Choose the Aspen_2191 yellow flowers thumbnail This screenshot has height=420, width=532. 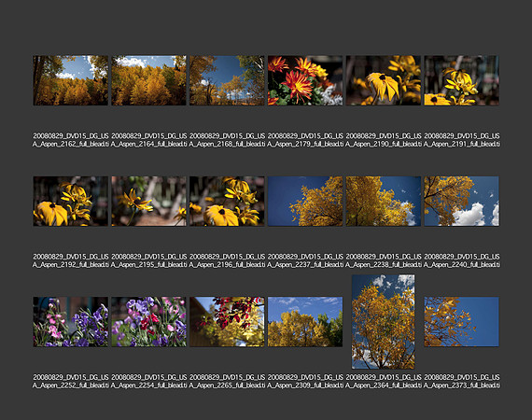(461, 80)
